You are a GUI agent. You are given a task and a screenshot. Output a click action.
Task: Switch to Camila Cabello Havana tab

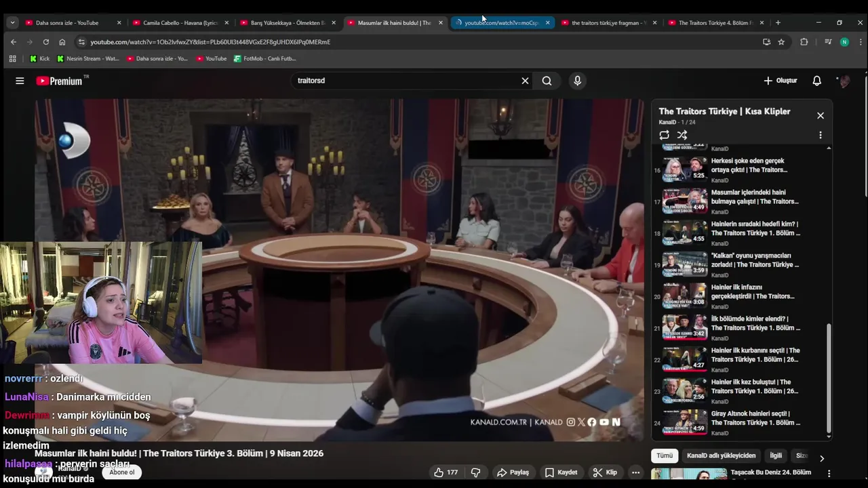(180, 22)
